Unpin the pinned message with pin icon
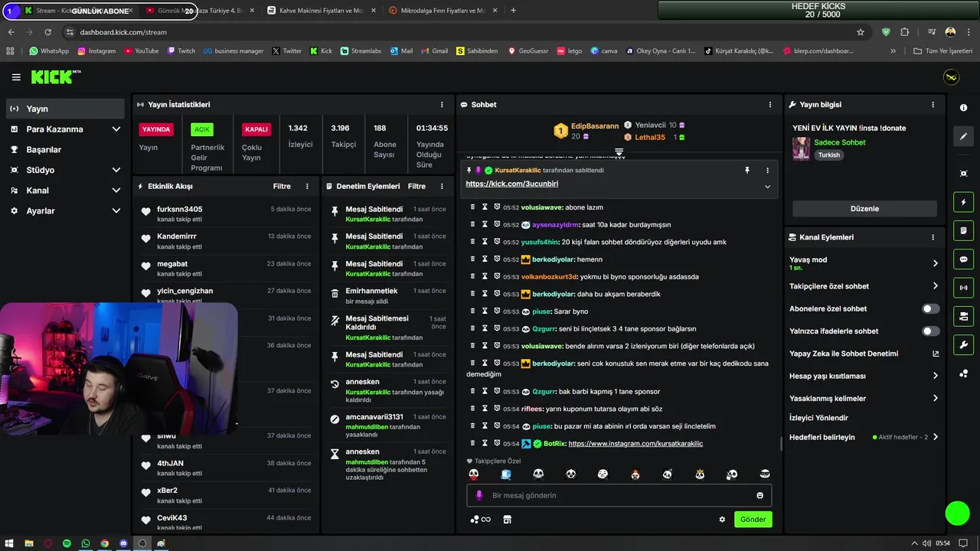980x551 pixels. coord(747,171)
